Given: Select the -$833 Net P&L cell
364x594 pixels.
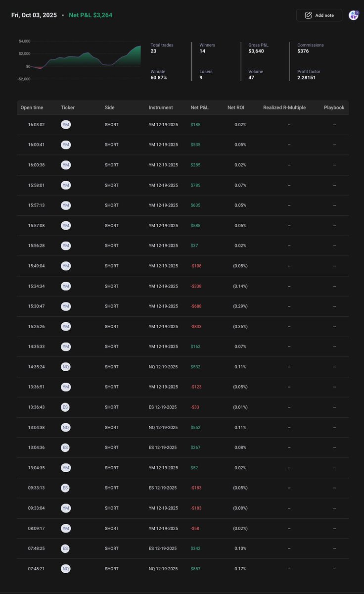Looking at the screenshot, I should coord(196,327).
